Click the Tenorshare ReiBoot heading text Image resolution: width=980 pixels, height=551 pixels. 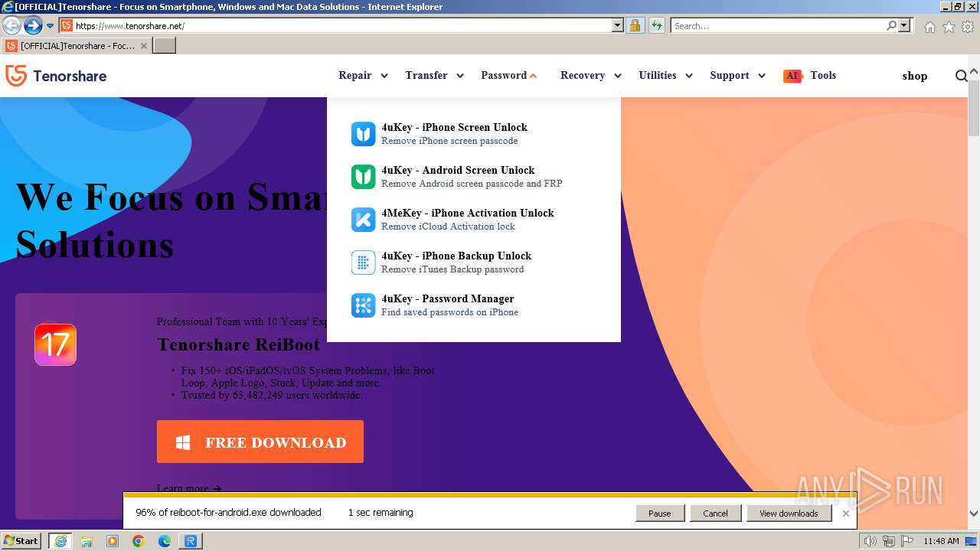click(238, 344)
